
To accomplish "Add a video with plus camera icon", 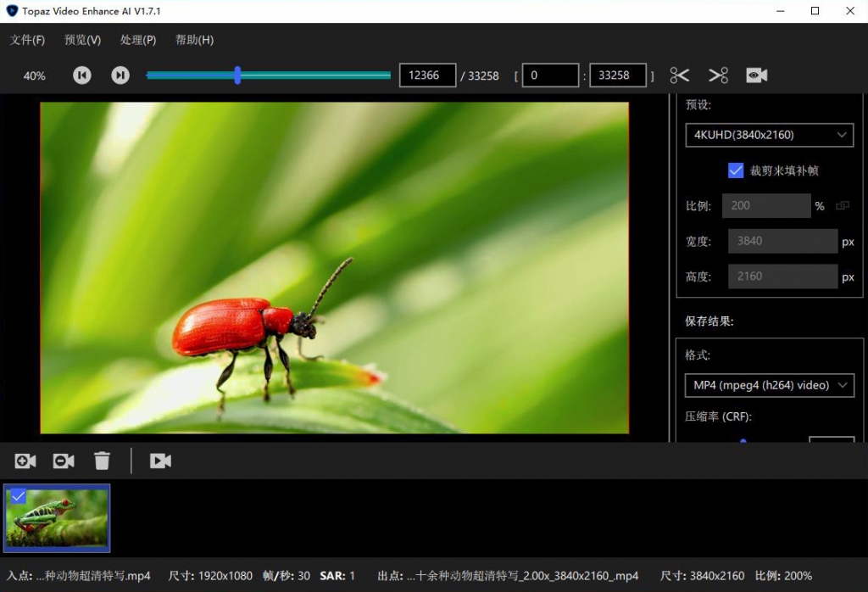I will 25,461.
